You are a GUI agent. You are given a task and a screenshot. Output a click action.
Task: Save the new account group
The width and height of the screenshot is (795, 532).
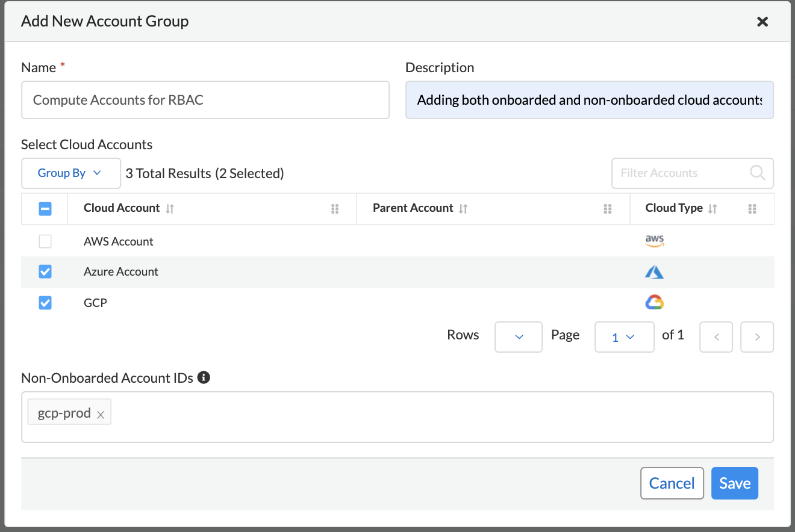(735, 483)
